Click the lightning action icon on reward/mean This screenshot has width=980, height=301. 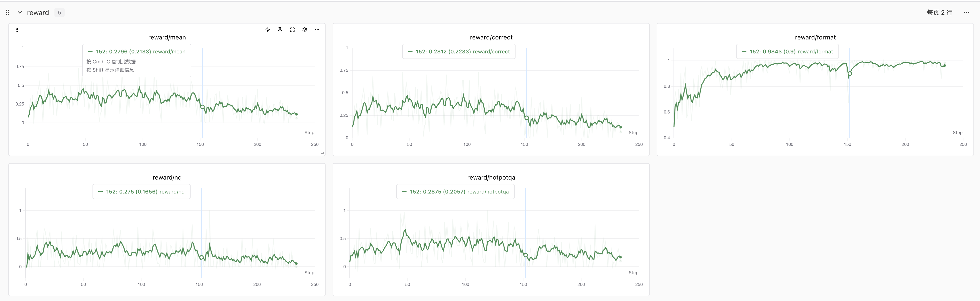tap(267, 30)
